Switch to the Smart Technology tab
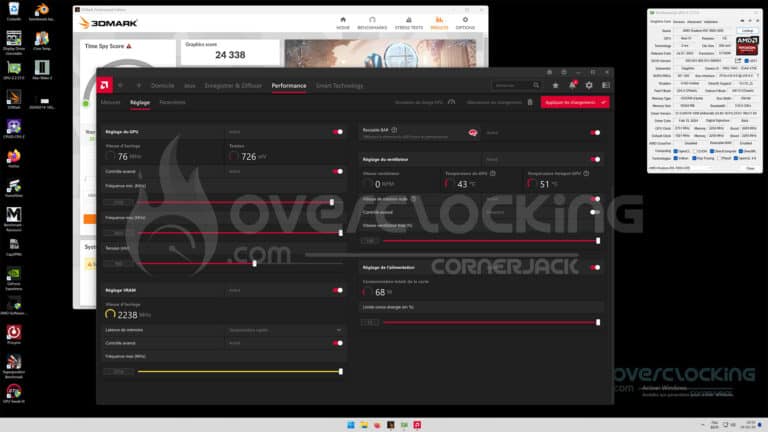Screen dimensions: 768x432 tap(339, 85)
